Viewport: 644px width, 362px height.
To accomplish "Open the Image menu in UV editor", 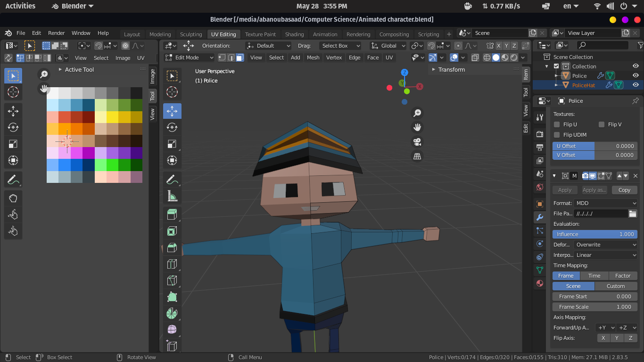I will pos(123,58).
